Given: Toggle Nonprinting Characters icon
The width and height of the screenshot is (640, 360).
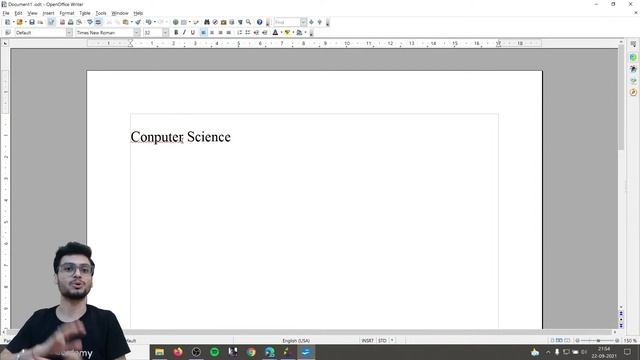Looking at the screenshot, I should click(240, 22).
